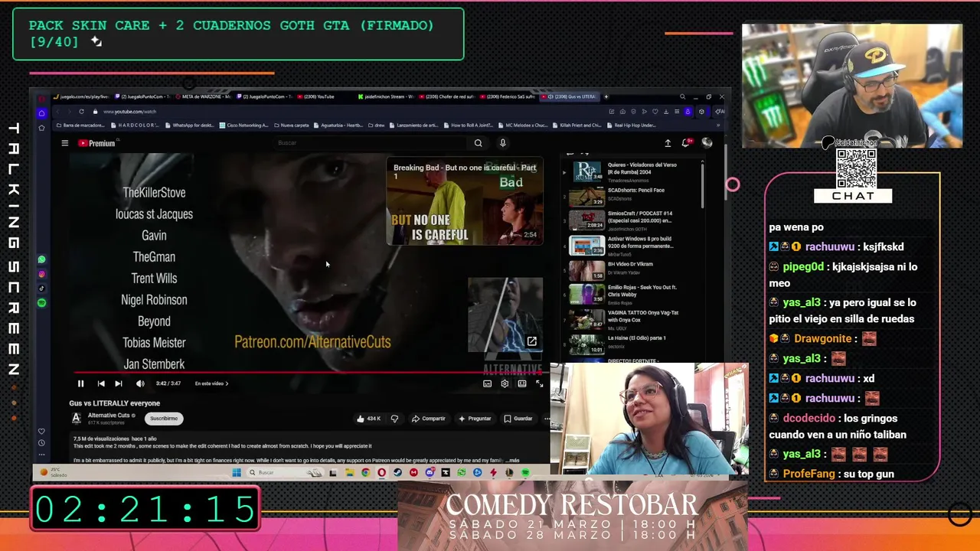
Task: Switch to the '(2306) YouTube' browser tab
Action: (x=323, y=96)
